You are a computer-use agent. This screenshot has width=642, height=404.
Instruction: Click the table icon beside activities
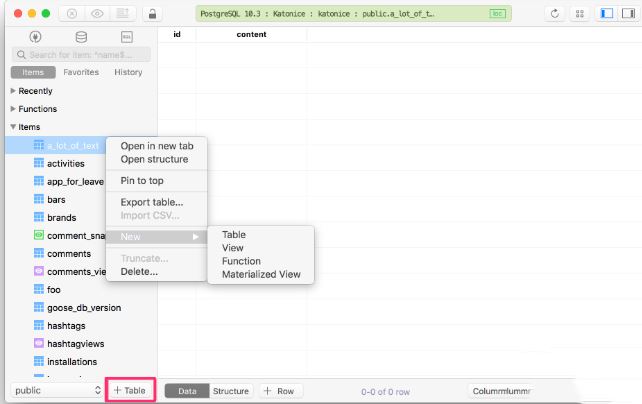click(38, 163)
